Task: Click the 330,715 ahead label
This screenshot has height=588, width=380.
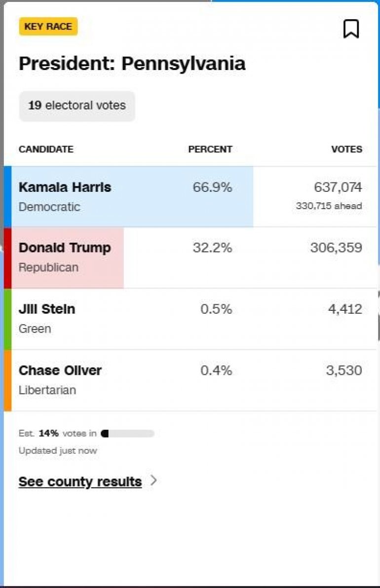Action: pyautogui.click(x=329, y=206)
